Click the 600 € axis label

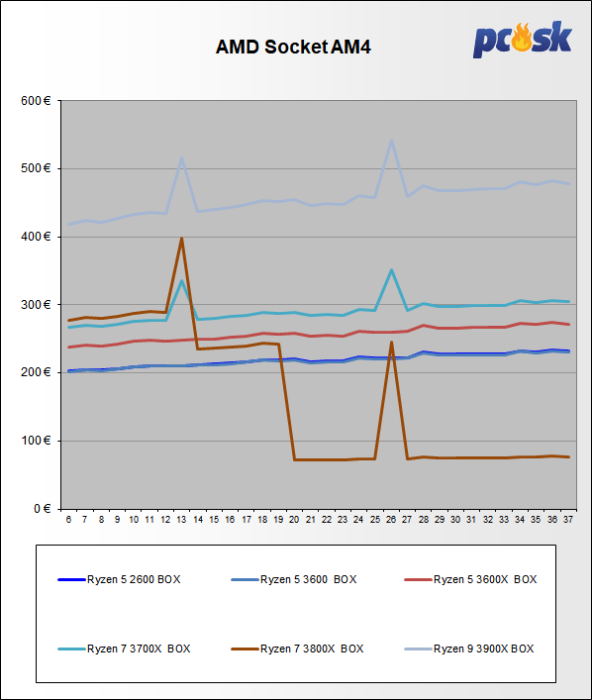[36, 101]
